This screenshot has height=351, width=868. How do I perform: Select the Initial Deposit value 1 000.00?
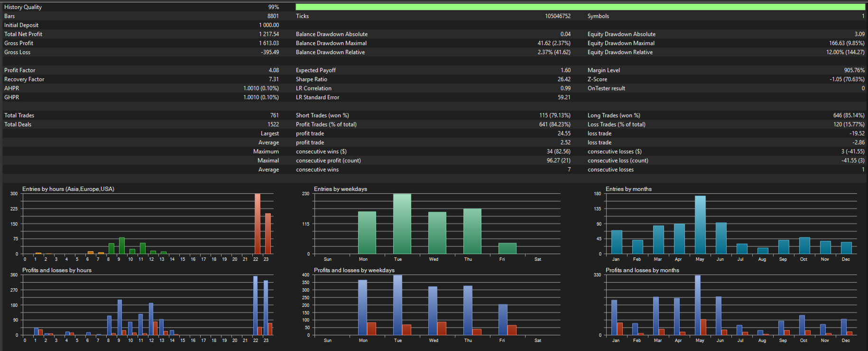pos(269,25)
